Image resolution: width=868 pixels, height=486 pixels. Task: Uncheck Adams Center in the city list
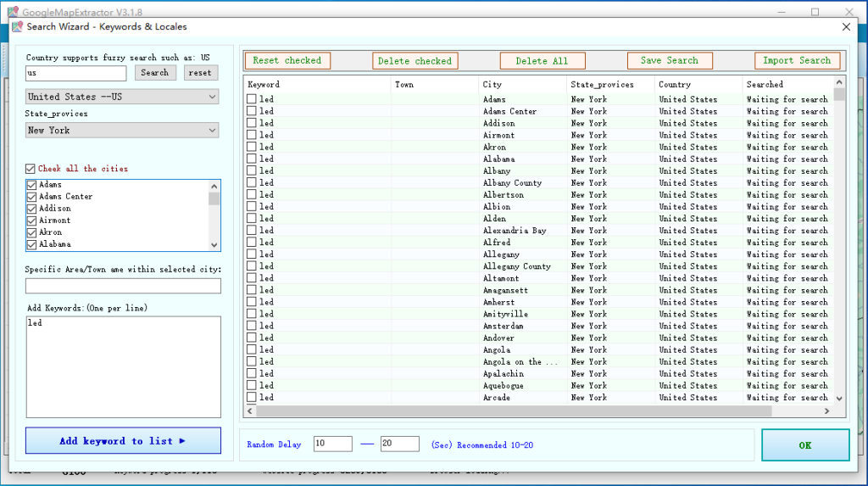coord(32,197)
